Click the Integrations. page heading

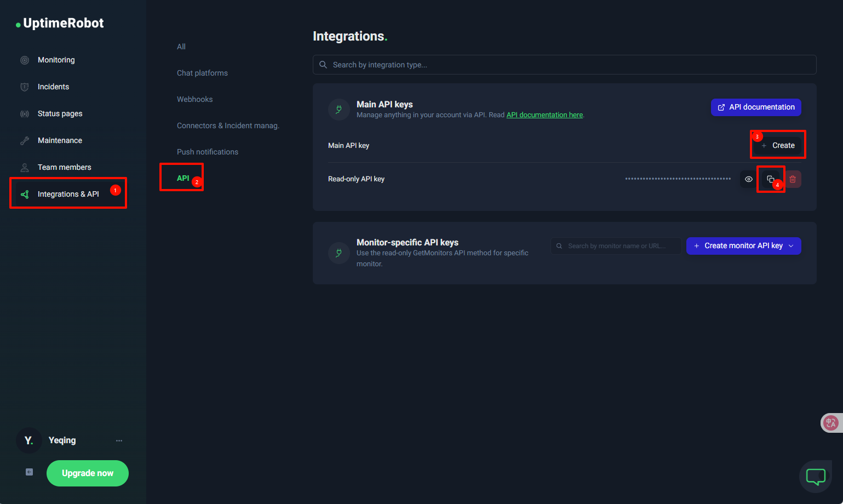(350, 36)
